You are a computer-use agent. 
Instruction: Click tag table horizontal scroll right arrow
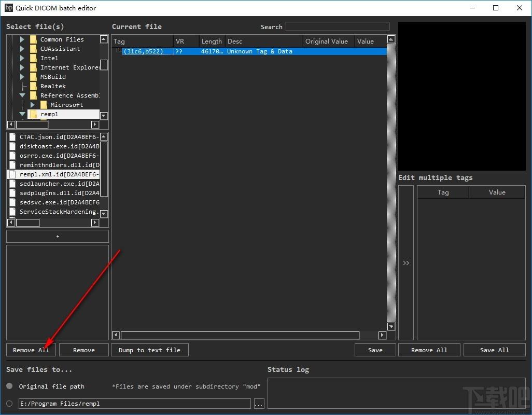[382, 335]
